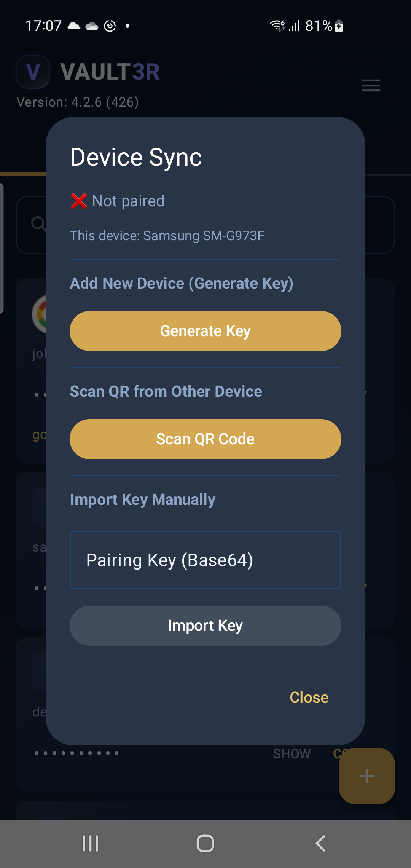411x868 pixels.
Task: Tap Close to dismiss Device Sync dialog
Action: 309,697
